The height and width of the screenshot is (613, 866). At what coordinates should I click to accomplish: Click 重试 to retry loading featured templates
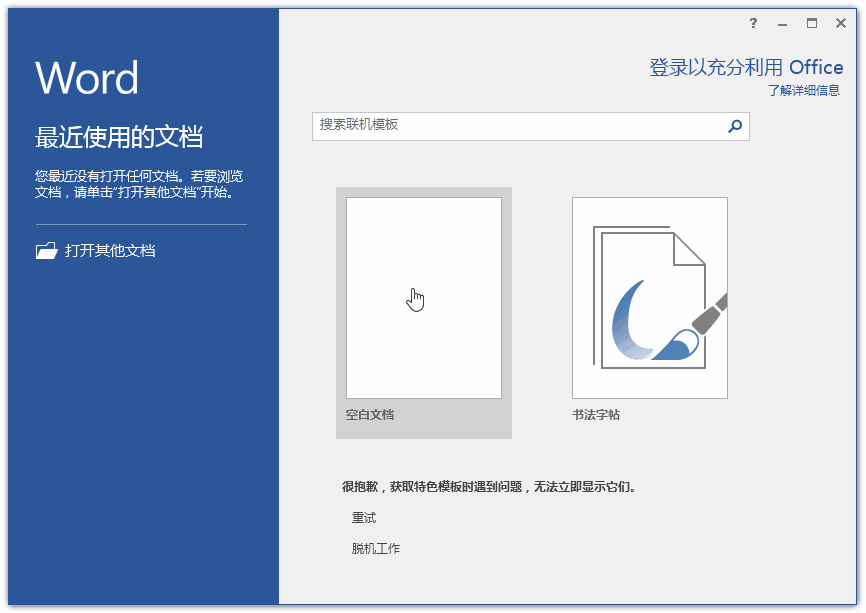tap(363, 517)
